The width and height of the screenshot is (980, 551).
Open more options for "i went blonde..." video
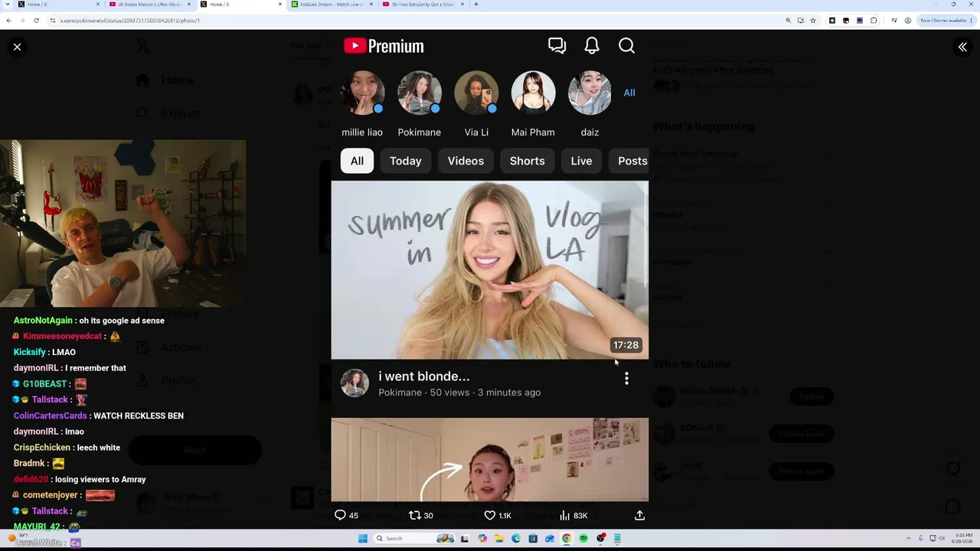(x=626, y=378)
